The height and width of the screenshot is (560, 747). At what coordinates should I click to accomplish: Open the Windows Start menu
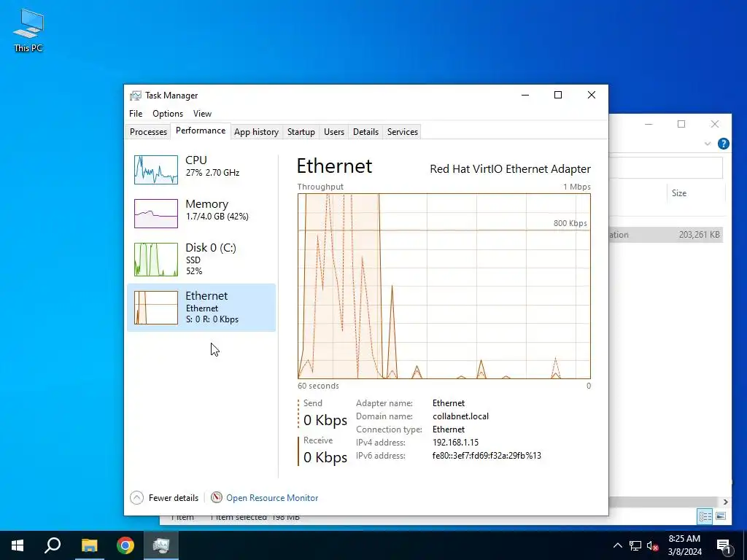point(18,545)
